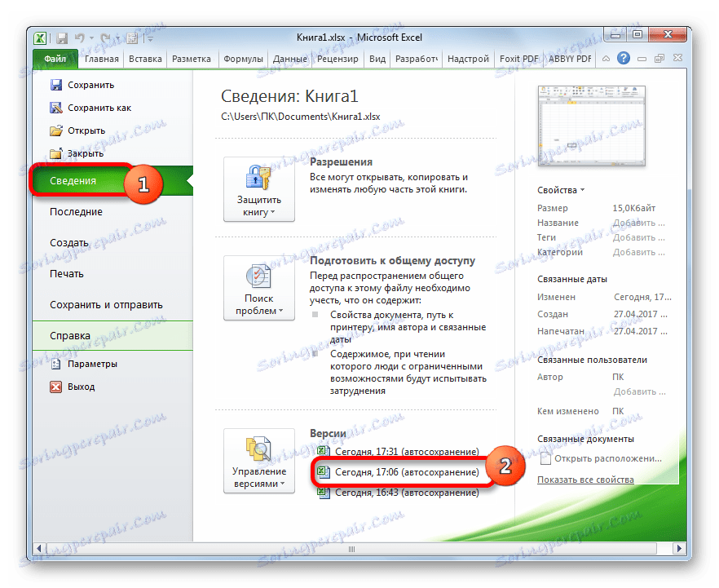
Task: Click the Save floppy icon in quick access toolbar
Action: click(61, 38)
